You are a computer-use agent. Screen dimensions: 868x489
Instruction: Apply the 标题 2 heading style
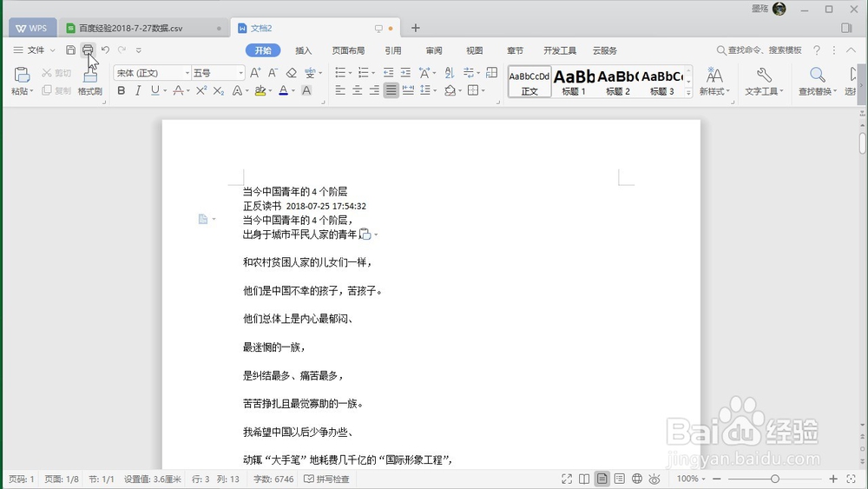coord(618,82)
